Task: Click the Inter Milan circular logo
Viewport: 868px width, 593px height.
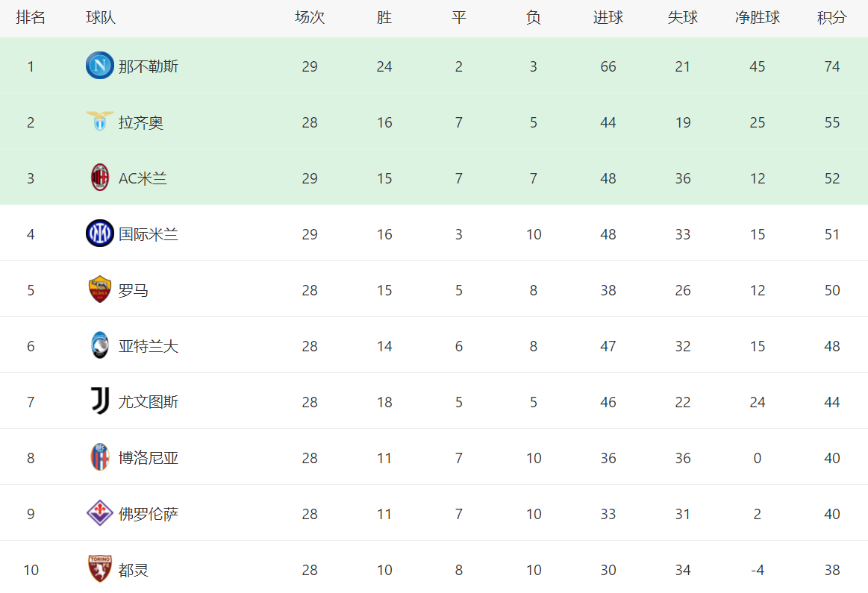Action: click(x=99, y=234)
